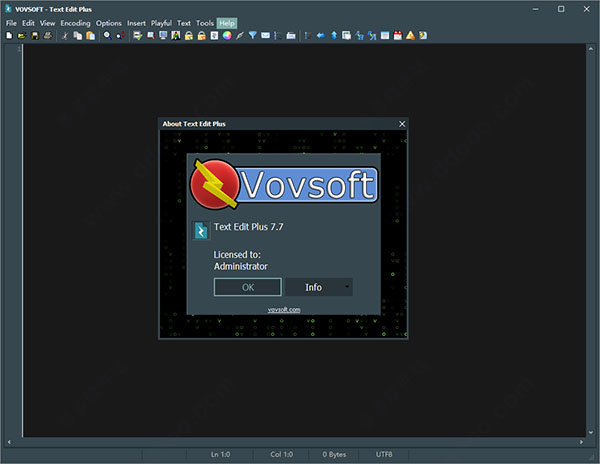The image size is (600, 464).
Task: Click the horizontal scrollbar right arrow
Action: [x=581, y=442]
